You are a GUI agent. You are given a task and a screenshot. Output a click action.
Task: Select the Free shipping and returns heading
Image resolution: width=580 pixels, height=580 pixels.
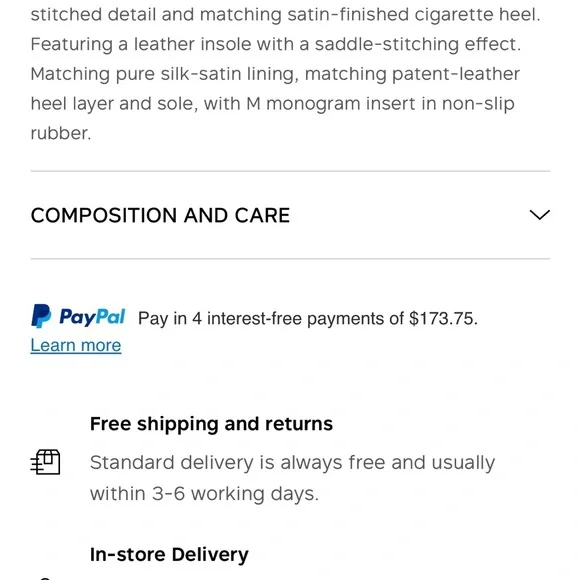tap(211, 424)
